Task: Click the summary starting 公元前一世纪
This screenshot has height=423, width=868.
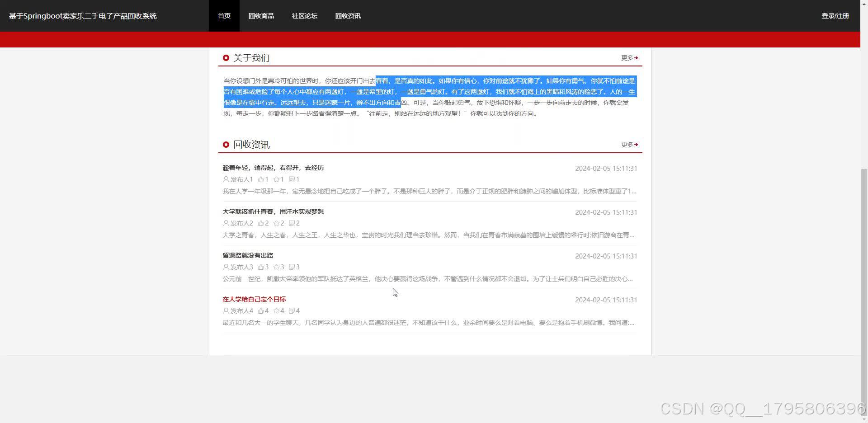Action: click(x=428, y=279)
